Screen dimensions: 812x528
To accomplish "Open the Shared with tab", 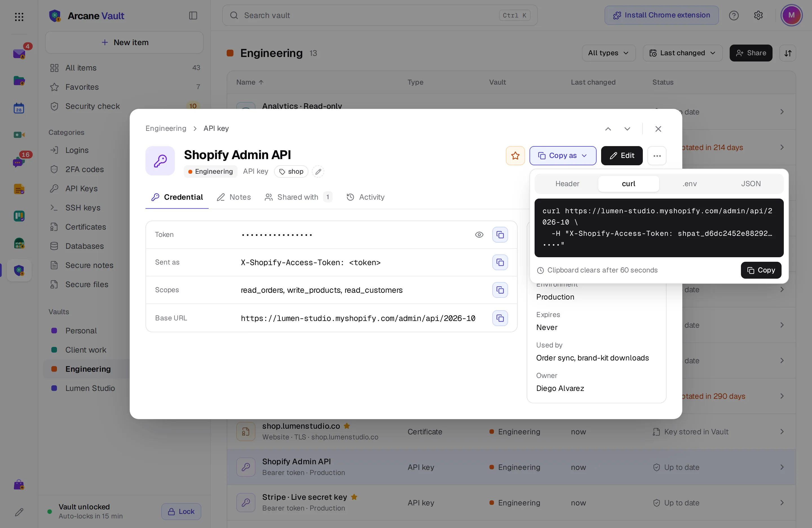I will tap(298, 197).
